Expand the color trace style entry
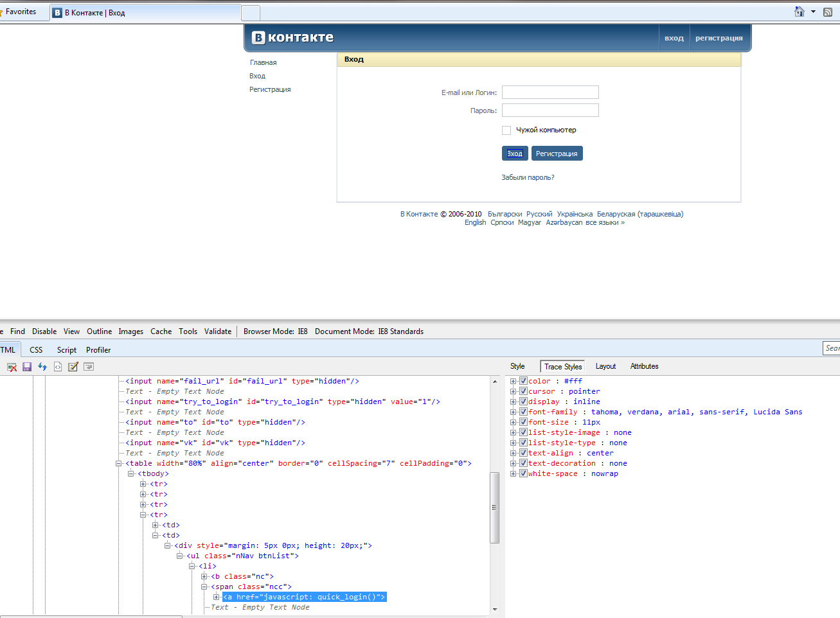 pyautogui.click(x=514, y=381)
